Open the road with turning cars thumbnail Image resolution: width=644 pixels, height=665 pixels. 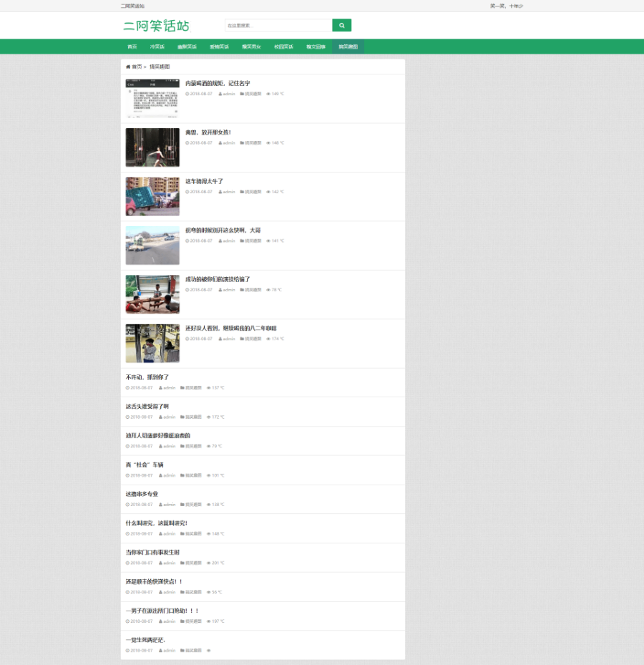[152, 246]
